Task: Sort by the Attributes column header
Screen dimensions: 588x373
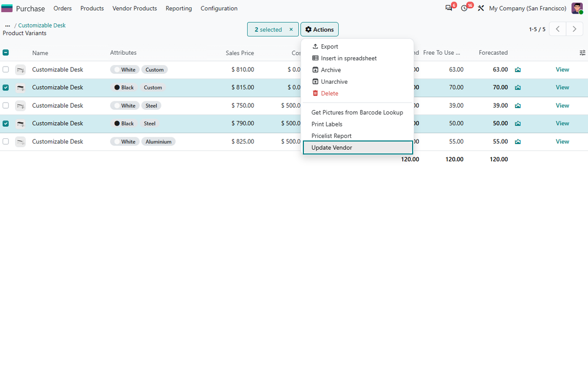Action: [x=123, y=53]
